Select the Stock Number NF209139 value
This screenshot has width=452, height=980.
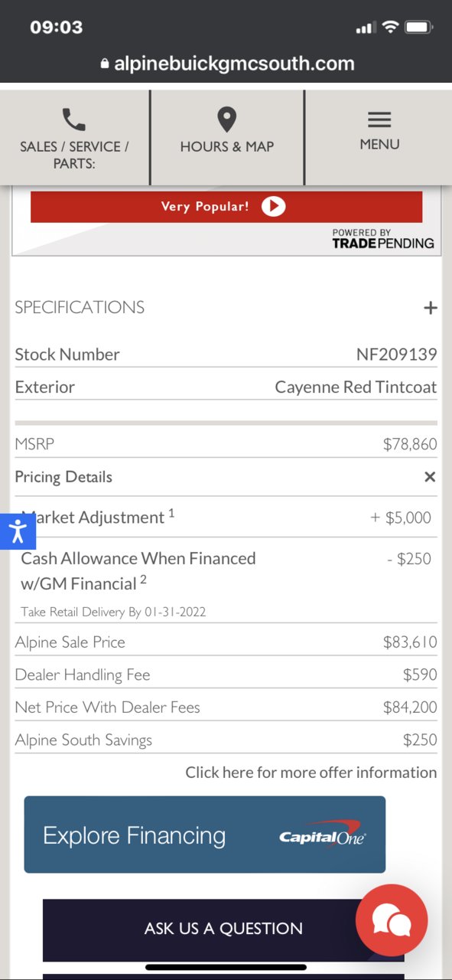(x=397, y=354)
